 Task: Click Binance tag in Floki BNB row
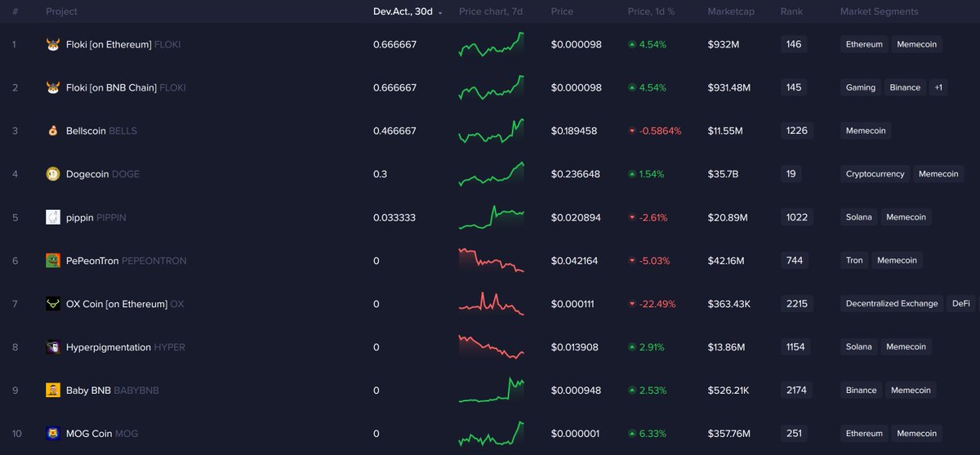905,87
